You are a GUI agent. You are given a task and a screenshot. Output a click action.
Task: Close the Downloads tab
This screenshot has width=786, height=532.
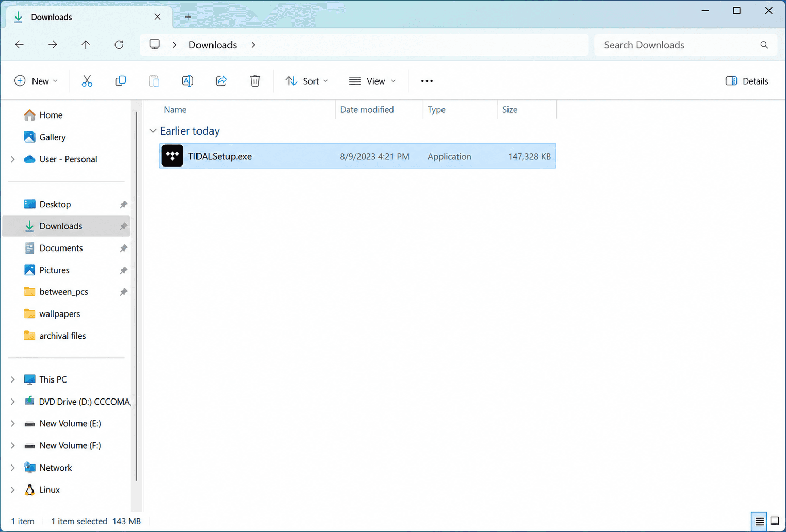[157, 17]
